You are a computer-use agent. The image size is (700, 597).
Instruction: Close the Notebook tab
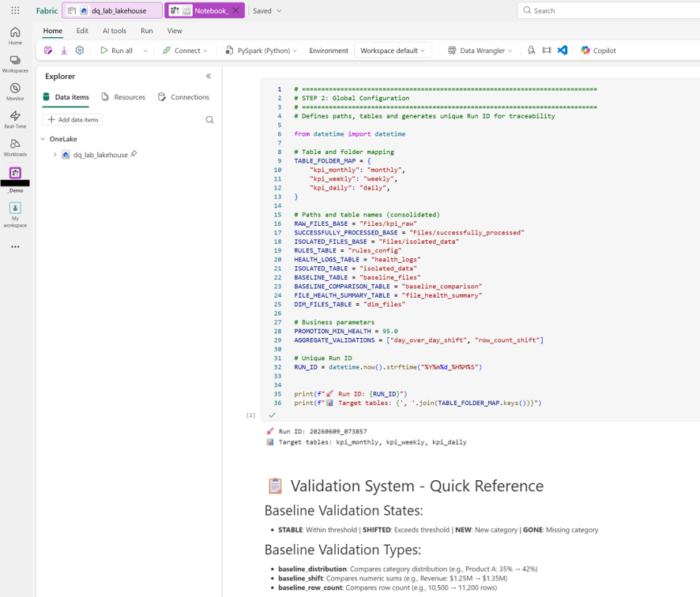[235, 10]
